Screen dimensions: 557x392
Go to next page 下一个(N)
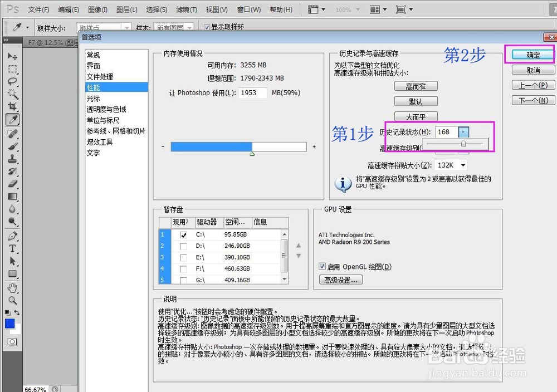(533, 100)
